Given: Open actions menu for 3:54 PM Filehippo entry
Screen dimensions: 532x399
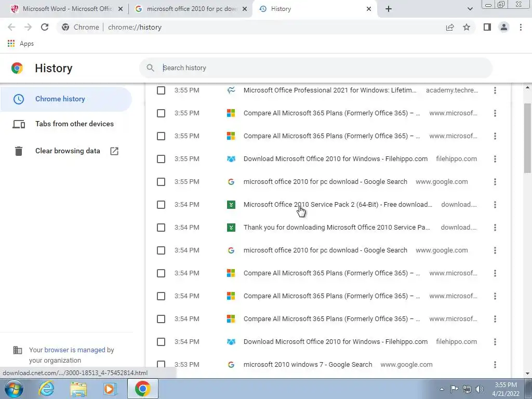Looking at the screenshot, I should (495, 342).
